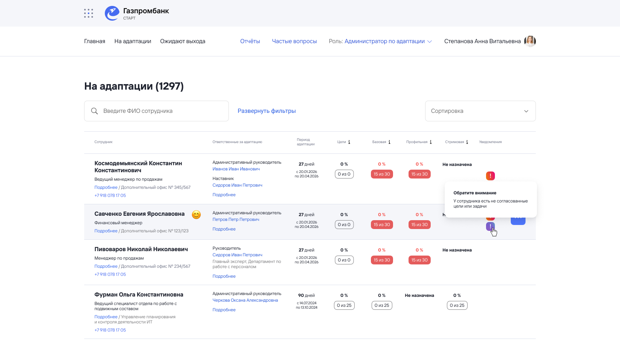Click the info icon next to Профильная
This screenshot has width=620, height=364.
point(431,142)
